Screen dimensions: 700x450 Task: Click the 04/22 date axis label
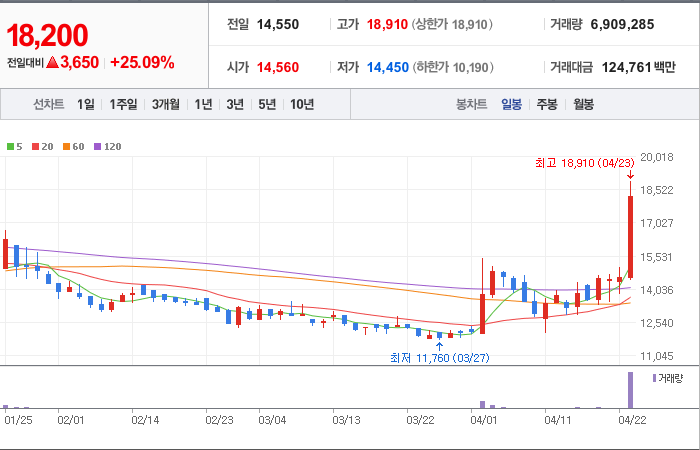click(632, 420)
